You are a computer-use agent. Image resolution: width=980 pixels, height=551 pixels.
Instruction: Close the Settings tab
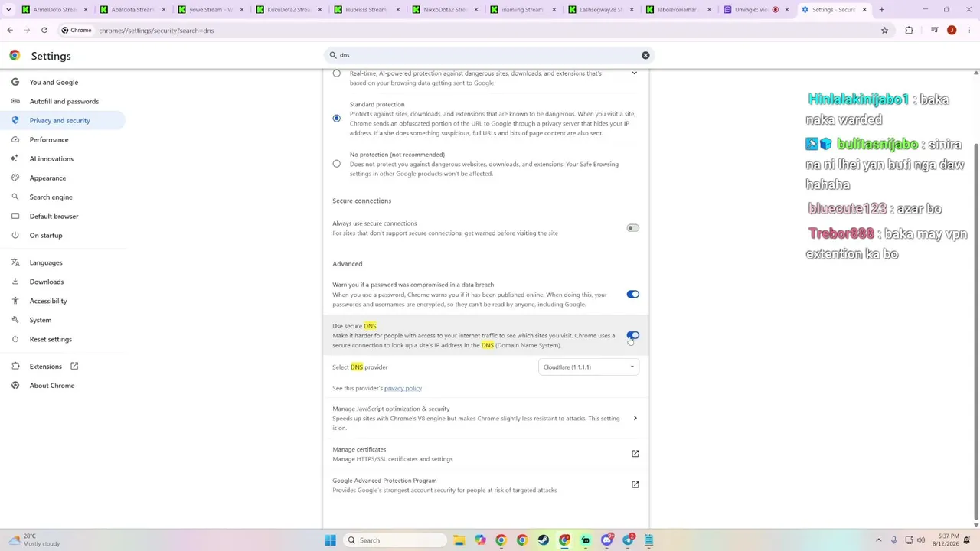pos(864,10)
